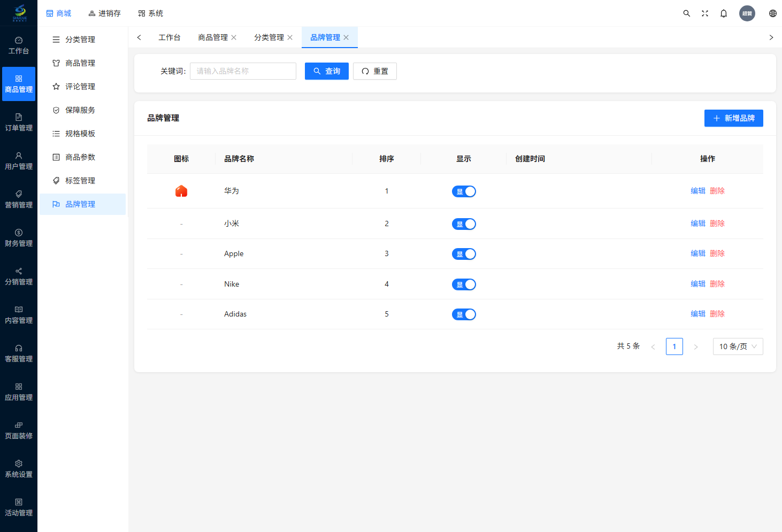Switch to 系统 top menu

click(150, 13)
